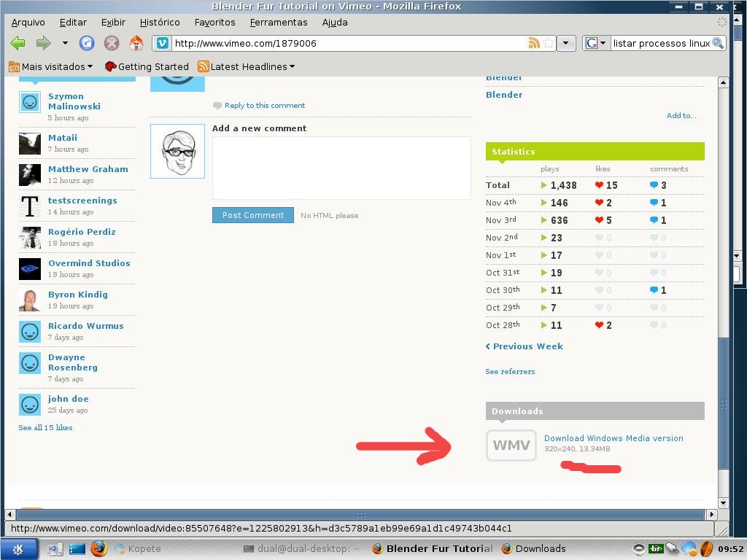The height and width of the screenshot is (560, 747).
Task: Open Byron Kindig's profile link
Action: pyautogui.click(x=78, y=295)
